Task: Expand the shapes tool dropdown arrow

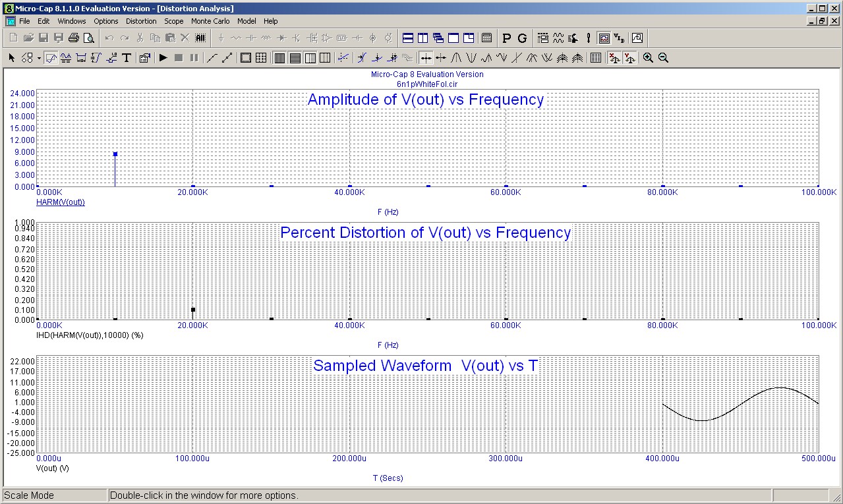Action: click(39, 58)
